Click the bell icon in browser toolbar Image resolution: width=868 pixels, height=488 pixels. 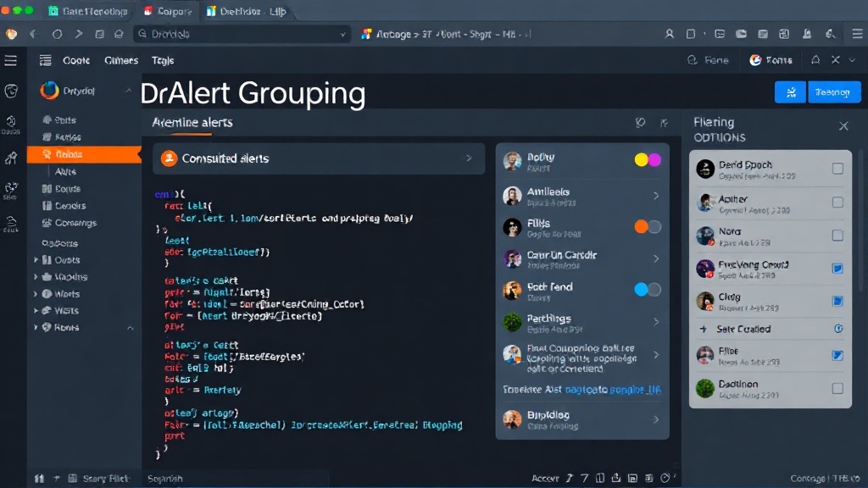(x=807, y=34)
